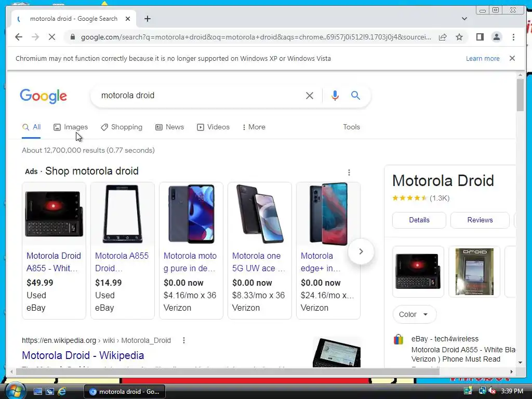The image size is (532, 399).
Task: Stop loading the page
Action: [52, 37]
